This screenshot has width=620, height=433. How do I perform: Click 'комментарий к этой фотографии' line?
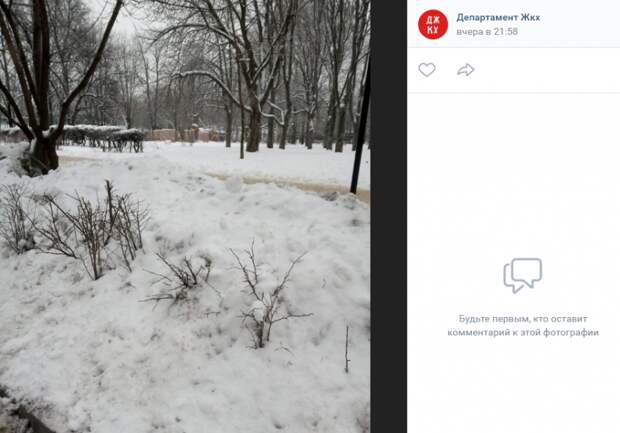[523, 333]
